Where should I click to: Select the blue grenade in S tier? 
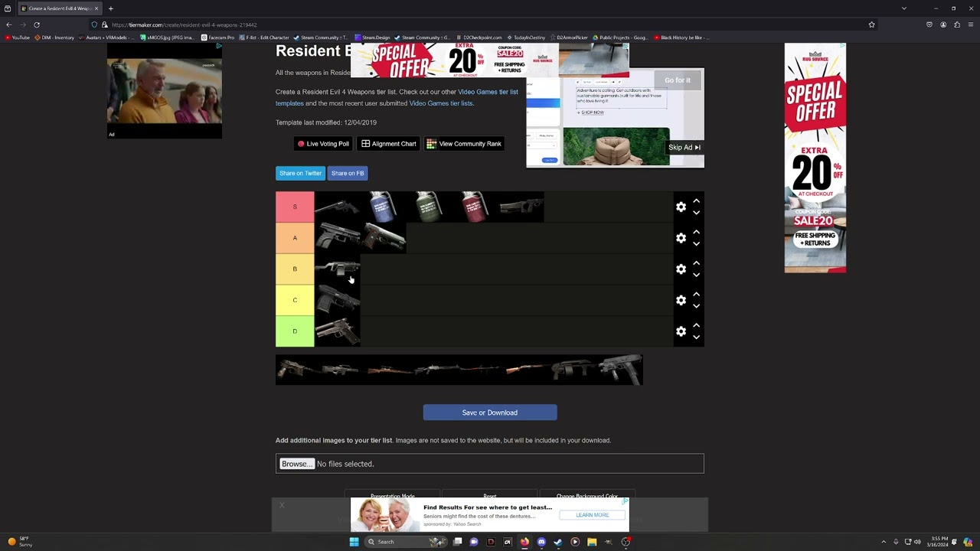tap(383, 207)
